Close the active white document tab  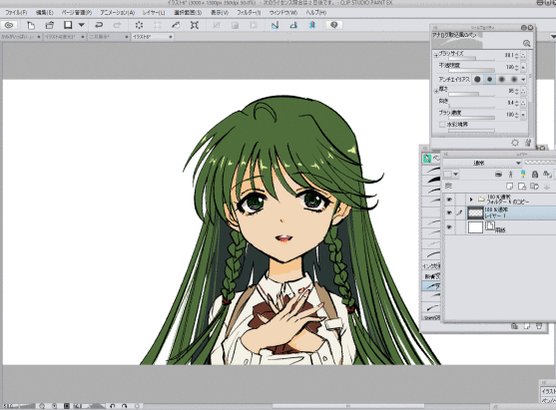click(x=171, y=37)
